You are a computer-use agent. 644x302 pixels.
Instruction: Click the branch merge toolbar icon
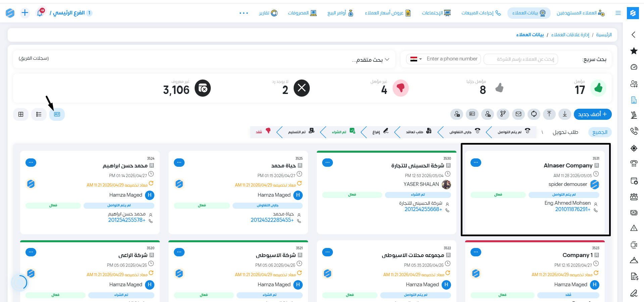coord(503,114)
